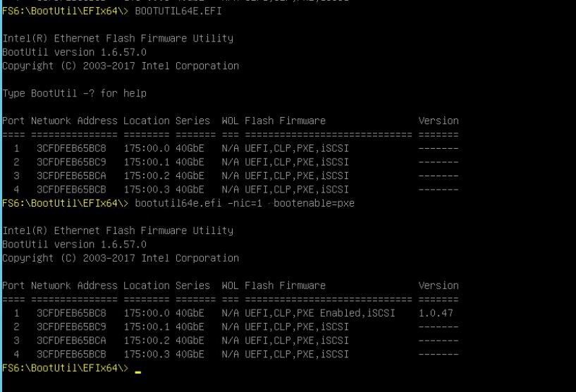This screenshot has width=576, height=392.
Task: Click the Type BootUtil -? for help line
Action: (x=74, y=93)
